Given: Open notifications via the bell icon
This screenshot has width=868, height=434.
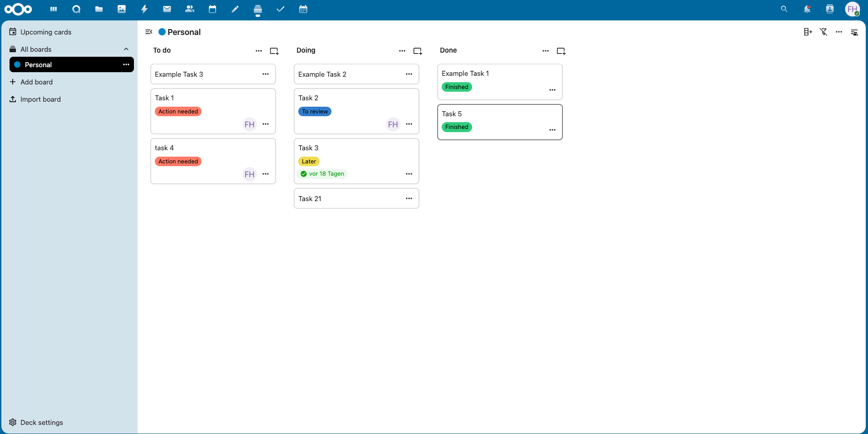Looking at the screenshot, I should (x=808, y=9).
